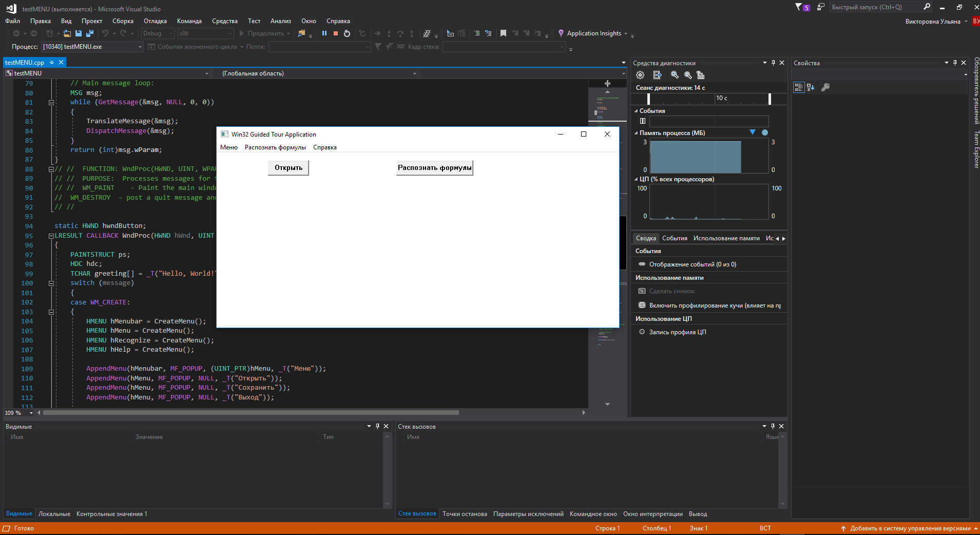Click the right diagnostics timeline range handle
Image resolution: width=980 pixels, height=535 pixels.
(770, 99)
